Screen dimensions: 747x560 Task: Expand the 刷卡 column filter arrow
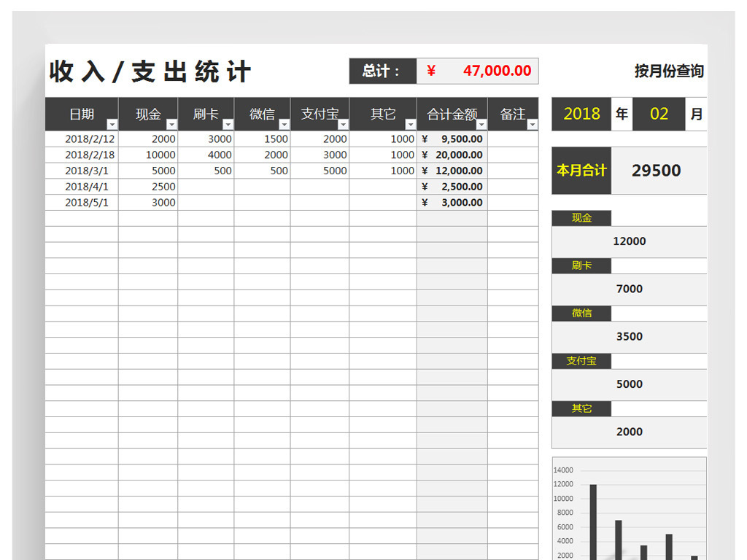point(228,125)
